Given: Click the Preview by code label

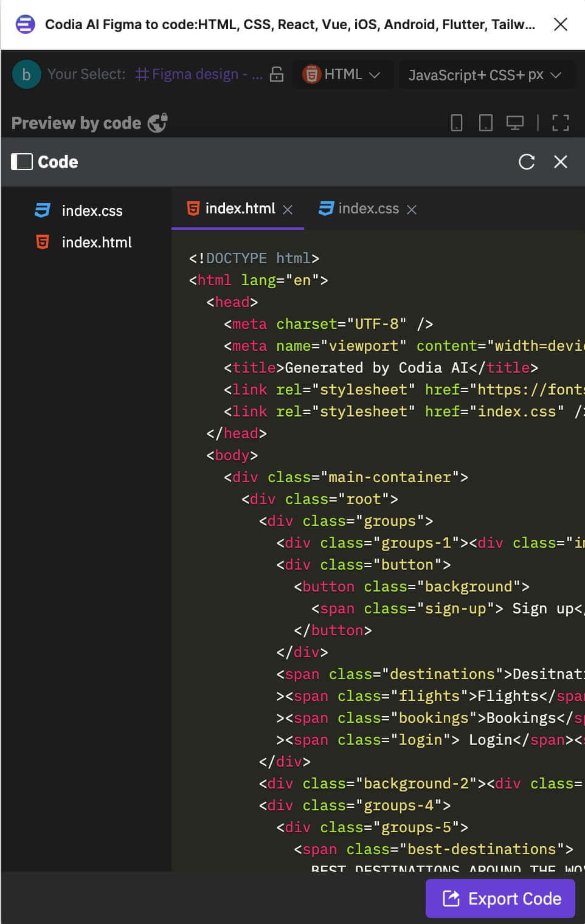Looking at the screenshot, I should tap(75, 123).
